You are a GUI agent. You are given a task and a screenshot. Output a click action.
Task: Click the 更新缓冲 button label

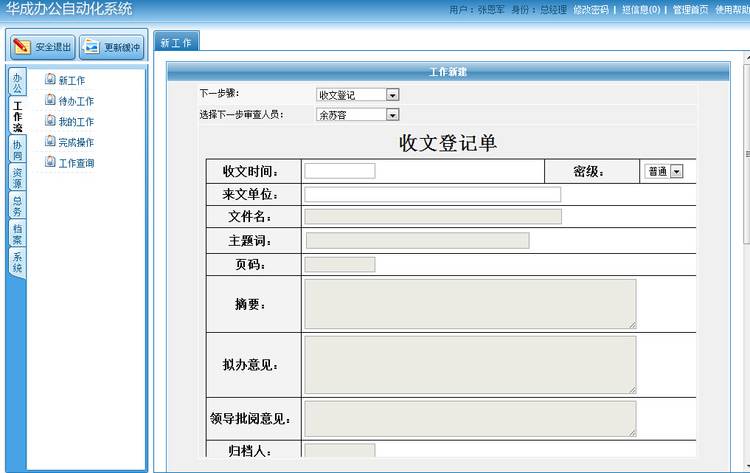pos(122,47)
